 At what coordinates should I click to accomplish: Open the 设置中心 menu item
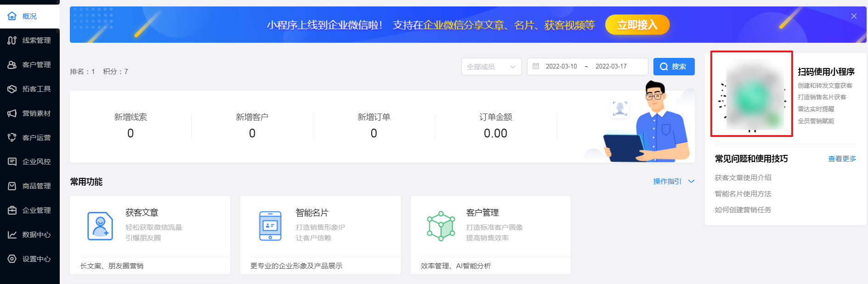coord(30,259)
